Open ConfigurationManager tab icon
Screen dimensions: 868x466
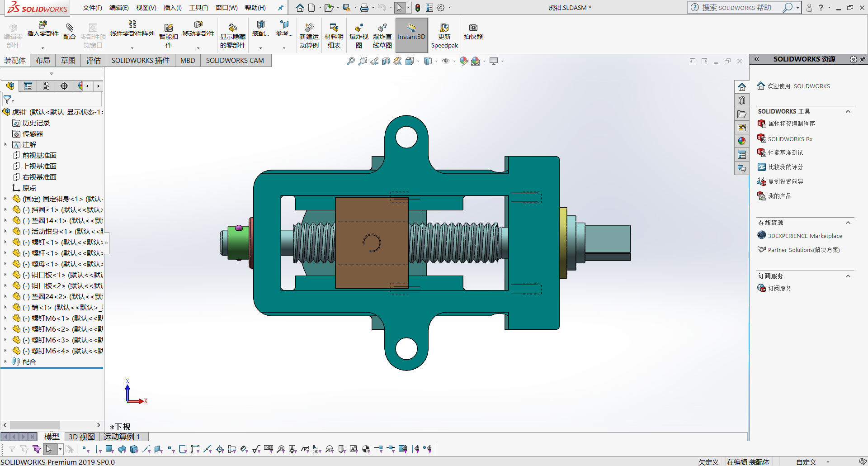46,86
